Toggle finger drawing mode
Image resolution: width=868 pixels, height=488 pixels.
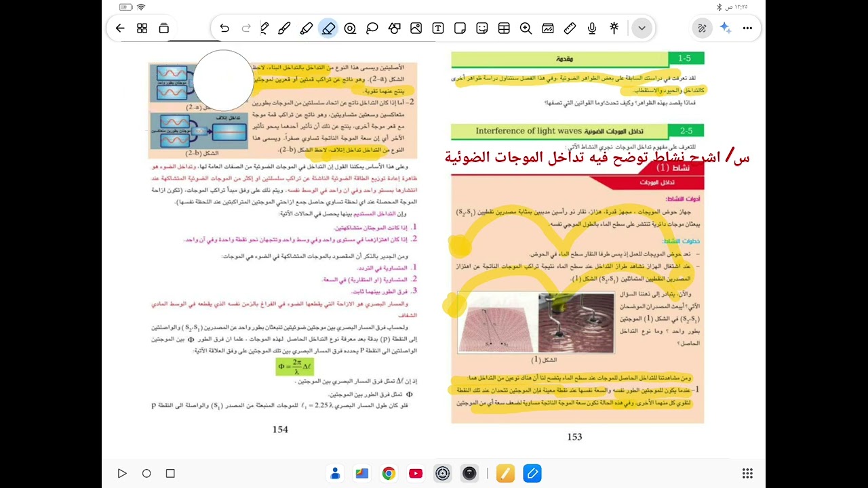pos(703,28)
